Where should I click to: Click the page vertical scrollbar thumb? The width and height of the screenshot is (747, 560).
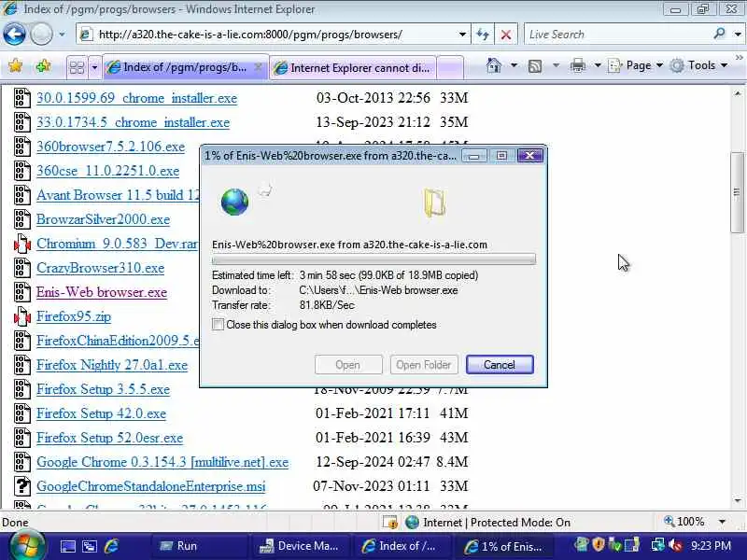click(x=737, y=192)
